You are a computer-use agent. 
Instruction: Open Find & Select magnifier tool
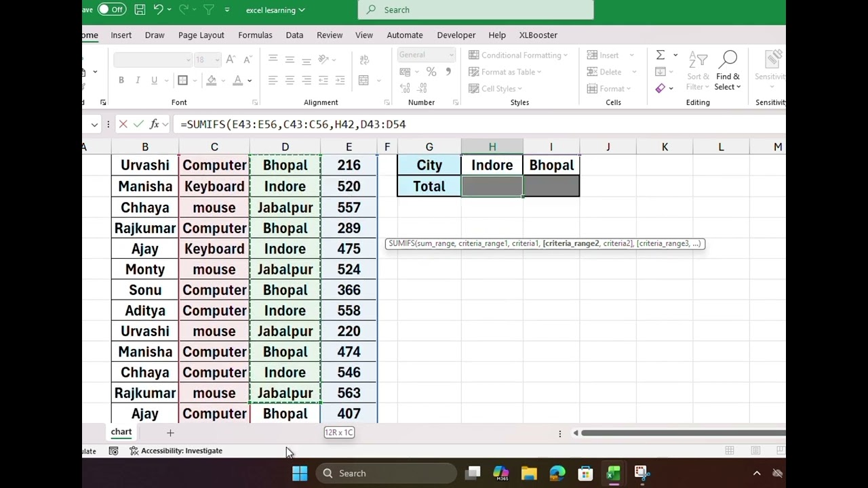coord(728,71)
